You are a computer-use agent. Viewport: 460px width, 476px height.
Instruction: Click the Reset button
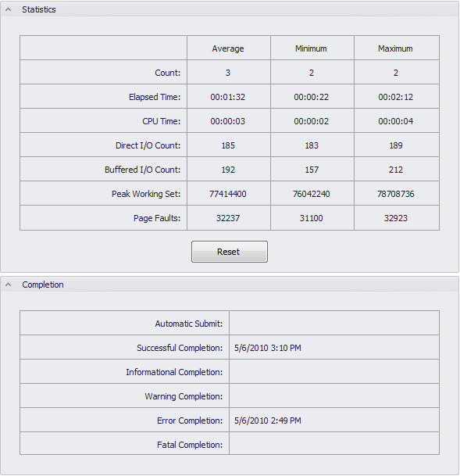point(230,252)
